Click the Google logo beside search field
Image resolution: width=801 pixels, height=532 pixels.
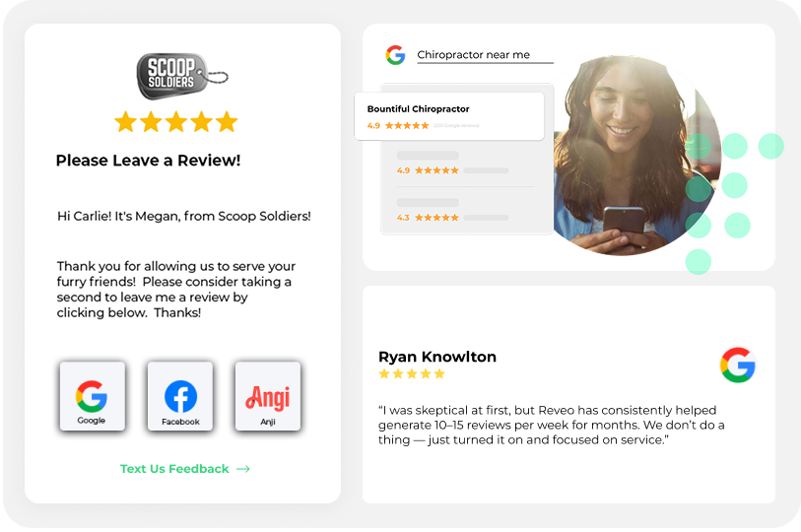395,55
